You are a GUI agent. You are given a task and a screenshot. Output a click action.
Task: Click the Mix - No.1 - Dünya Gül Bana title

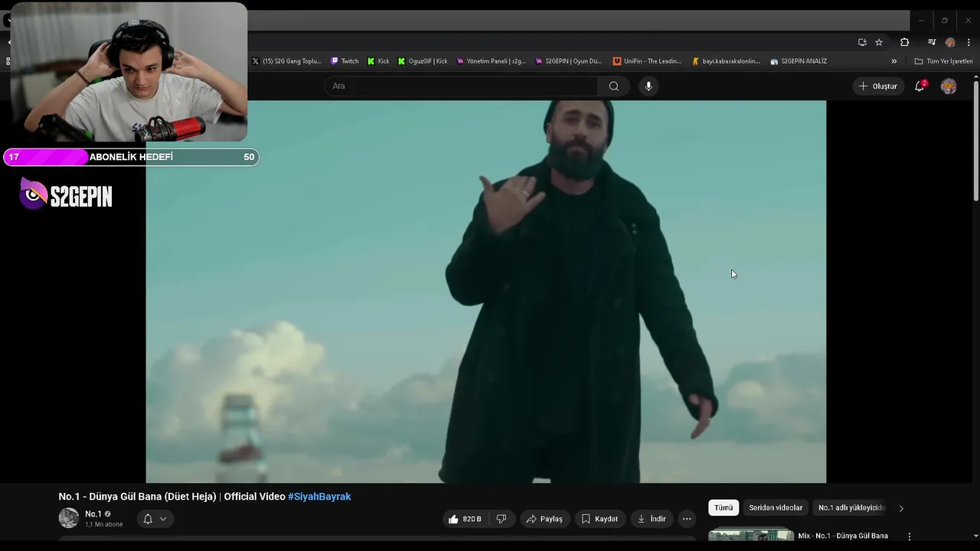[843, 536]
